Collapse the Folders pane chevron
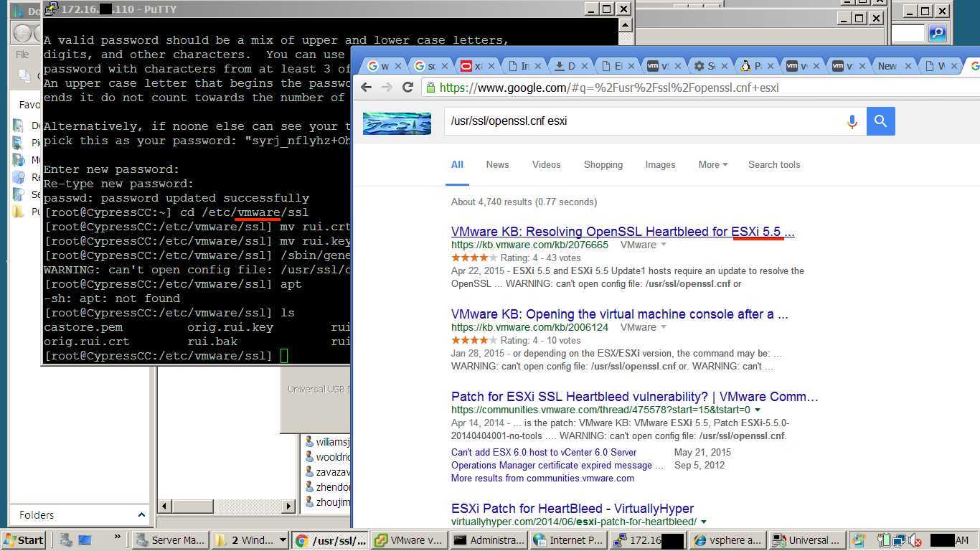980x551 pixels. pos(141,515)
